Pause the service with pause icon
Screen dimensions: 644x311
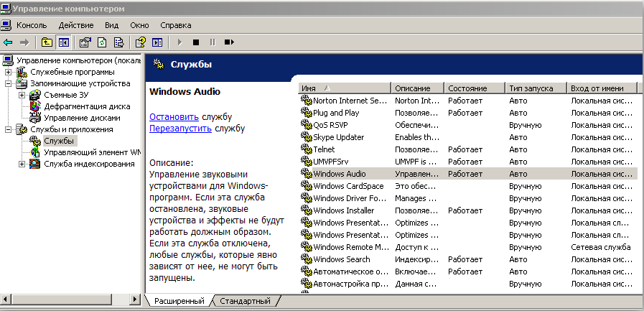coord(213,42)
